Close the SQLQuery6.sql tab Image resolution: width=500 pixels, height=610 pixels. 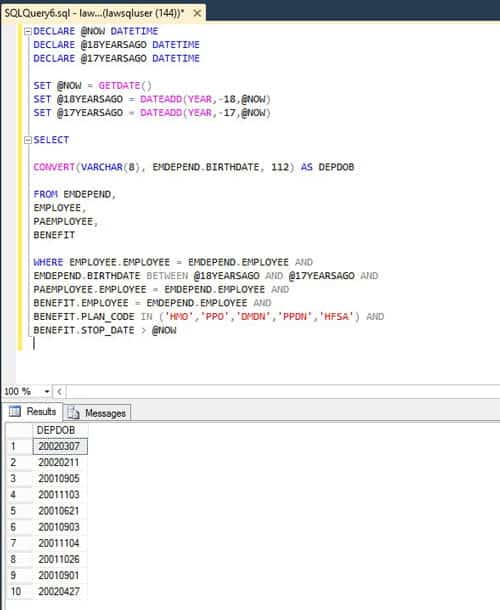coord(197,13)
